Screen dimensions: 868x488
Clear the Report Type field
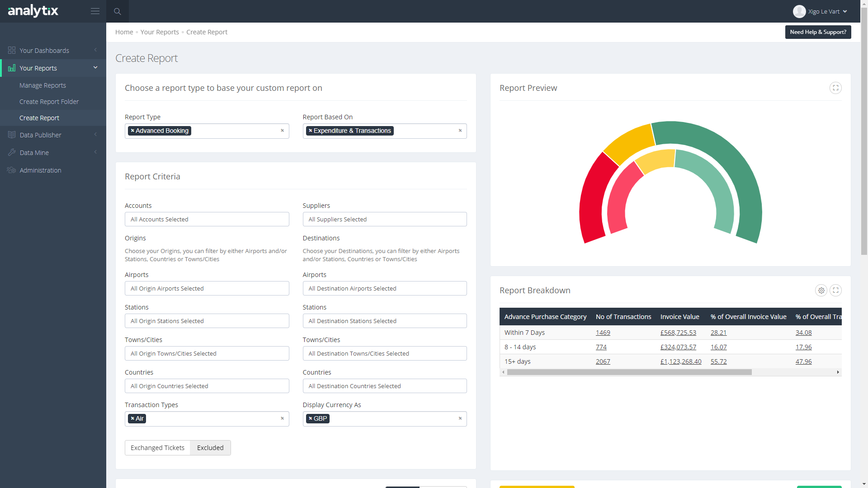(282, 131)
